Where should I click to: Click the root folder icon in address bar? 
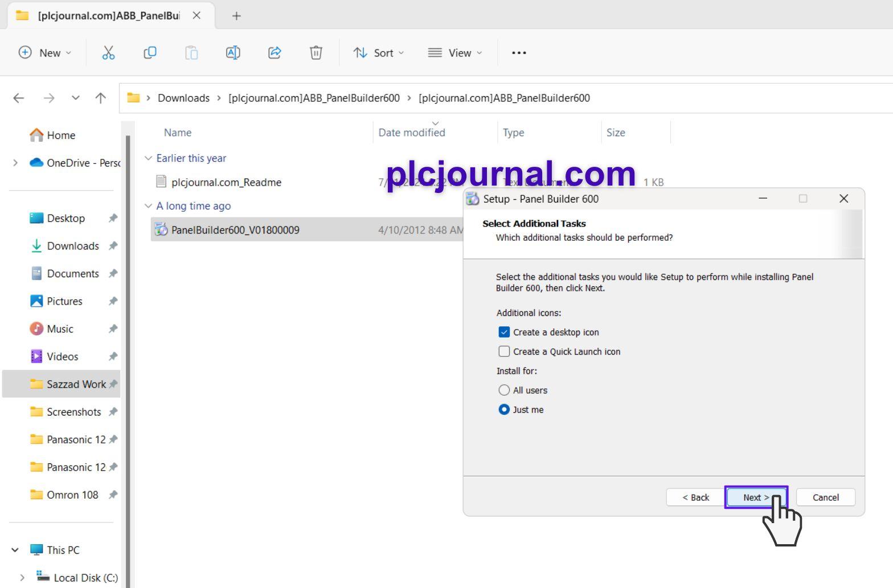click(x=133, y=98)
